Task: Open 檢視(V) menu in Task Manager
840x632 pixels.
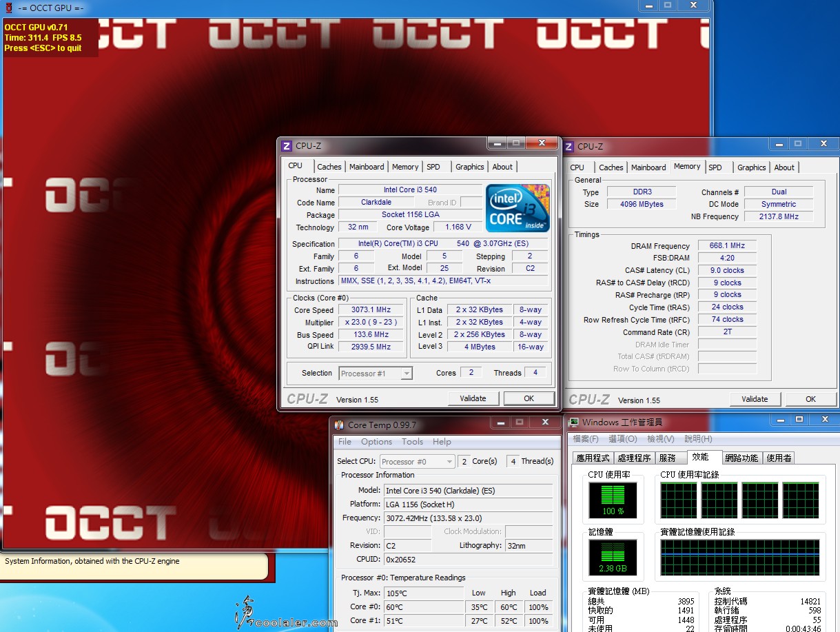Action: click(x=661, y=439)
